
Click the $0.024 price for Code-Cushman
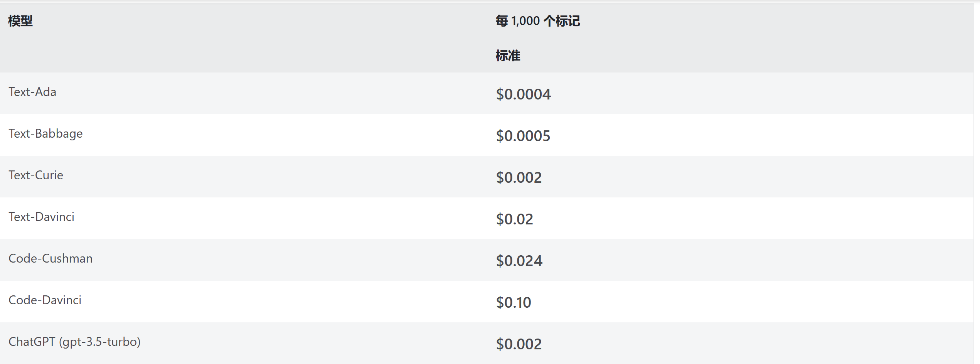click(x=519, y=261)
